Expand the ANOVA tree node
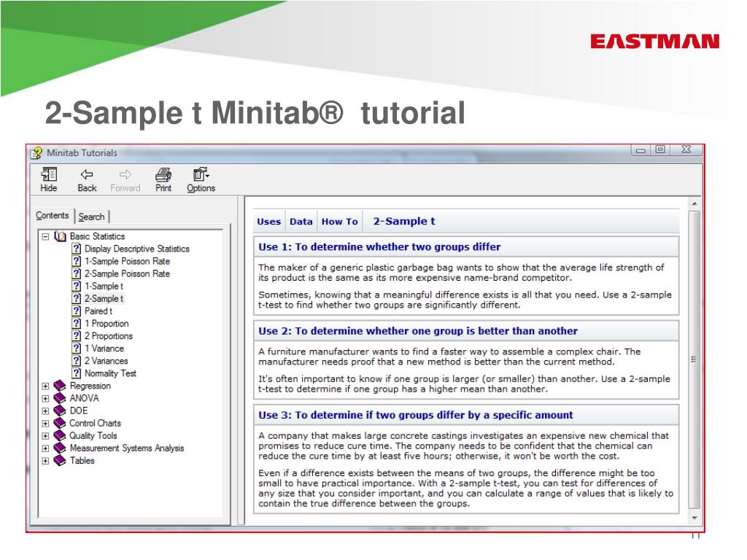This screenshot has height=560, width=747. 45,399
